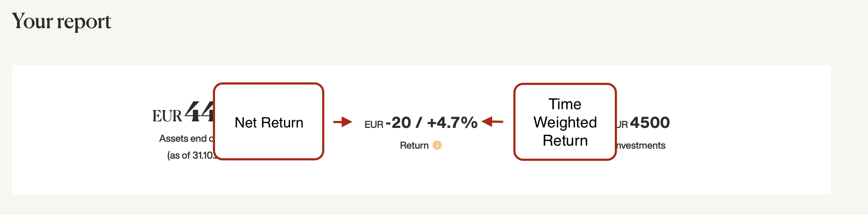This screenshot has width=868, height=215.
Task: Click the word Time in annotation box
Action: click(x=565, y=104)
